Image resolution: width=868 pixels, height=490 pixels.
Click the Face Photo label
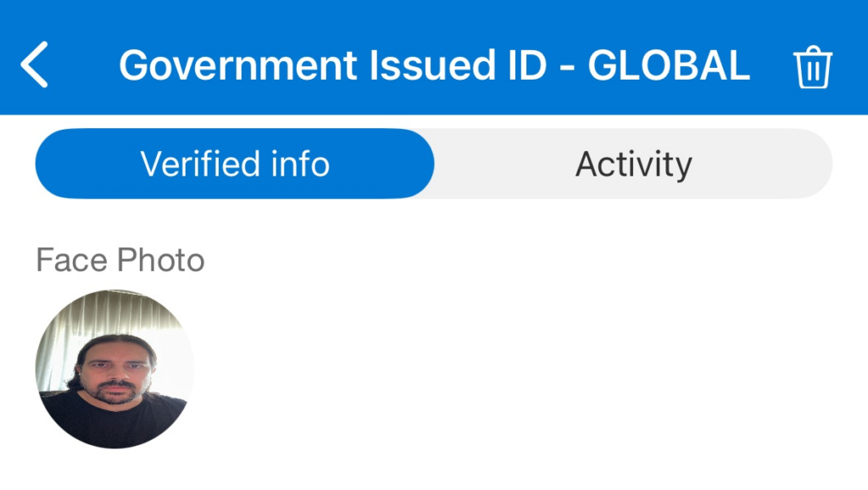tap(120, 260)
